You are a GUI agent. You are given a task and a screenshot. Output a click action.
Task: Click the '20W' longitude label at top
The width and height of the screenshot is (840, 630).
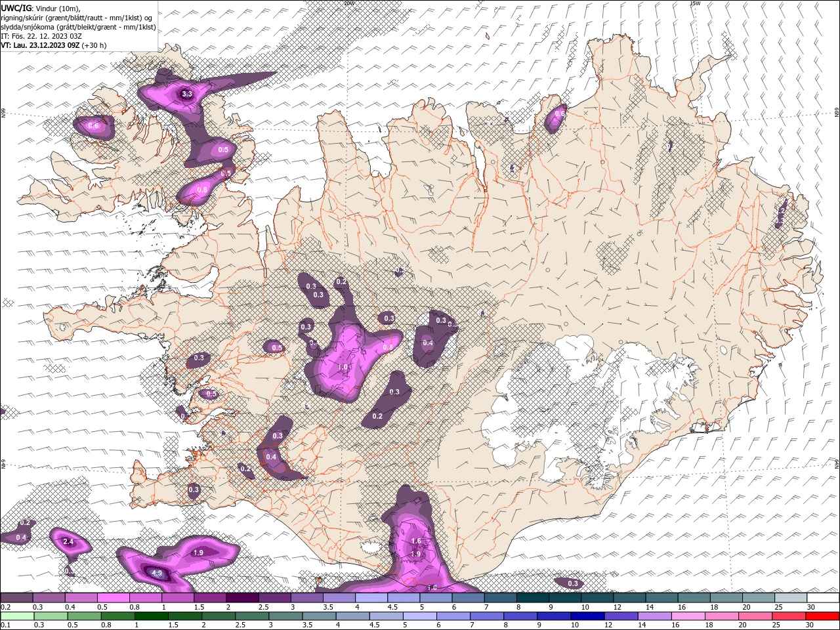(x=349, y=3)
